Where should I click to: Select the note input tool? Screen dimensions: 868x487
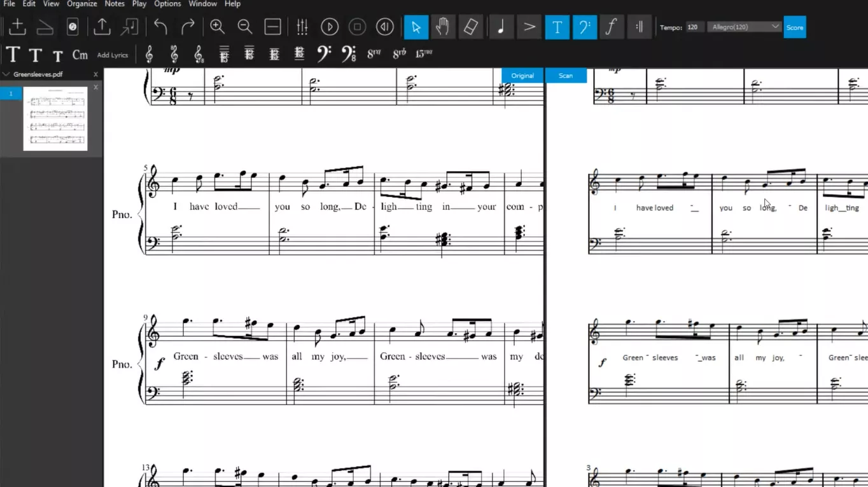[500, 27]
